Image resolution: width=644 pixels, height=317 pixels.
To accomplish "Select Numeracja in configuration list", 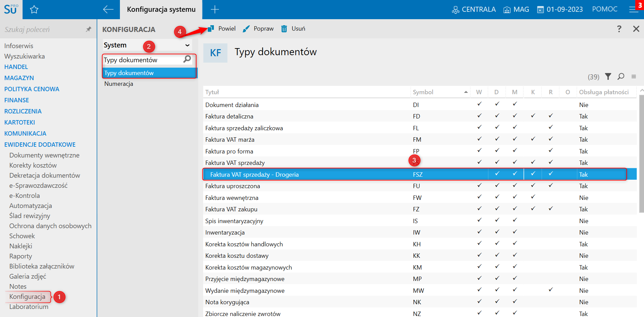I will (x=119, y=84).
